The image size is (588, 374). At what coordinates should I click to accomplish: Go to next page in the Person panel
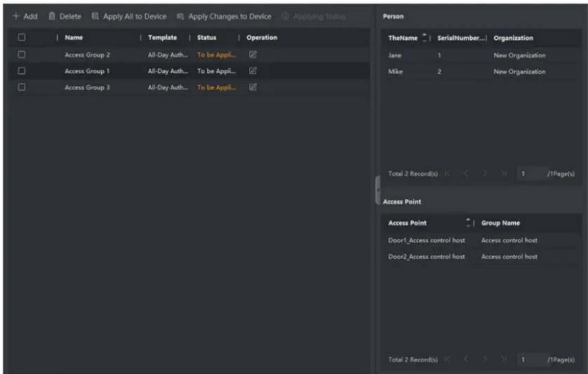[484, 174]
